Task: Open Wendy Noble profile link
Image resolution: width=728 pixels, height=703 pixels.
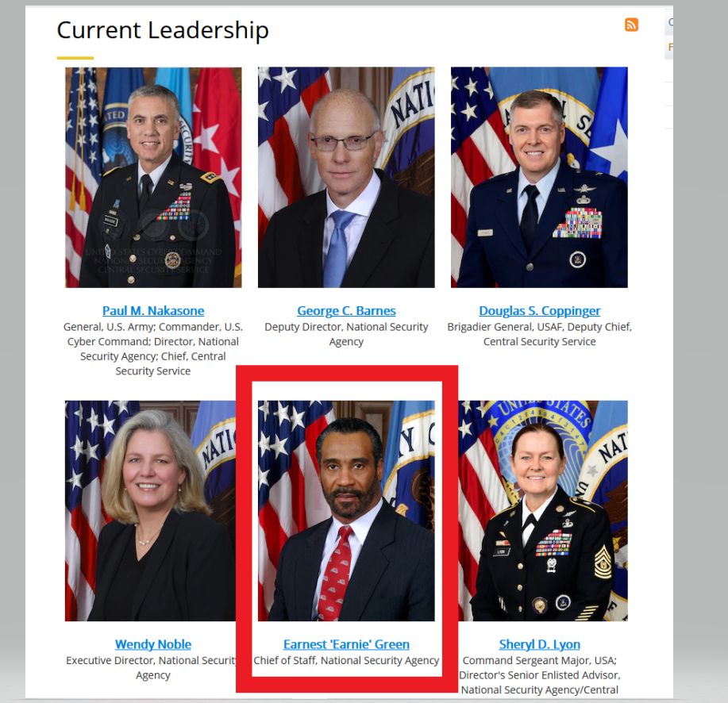Action: (x=153, y=644)
